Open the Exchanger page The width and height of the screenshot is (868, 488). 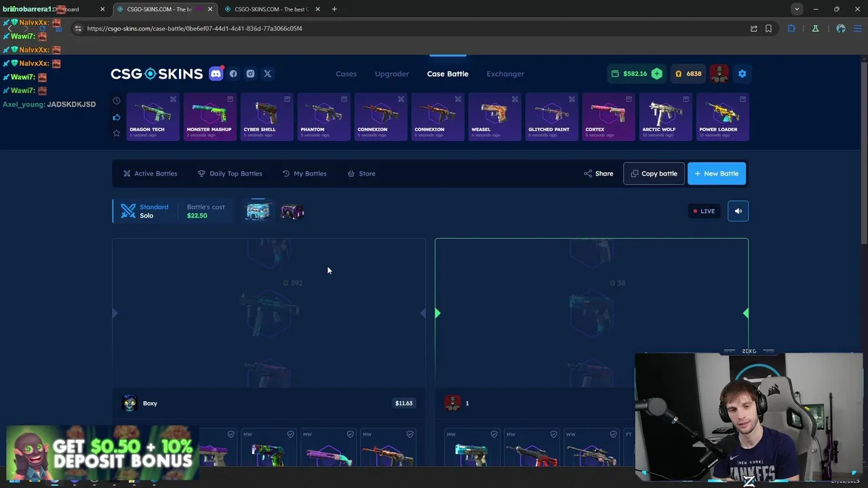[505, 74]
